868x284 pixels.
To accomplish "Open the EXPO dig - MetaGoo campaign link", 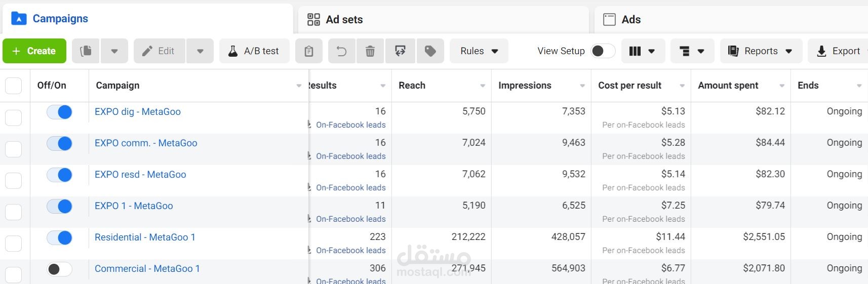I will 138,112.
